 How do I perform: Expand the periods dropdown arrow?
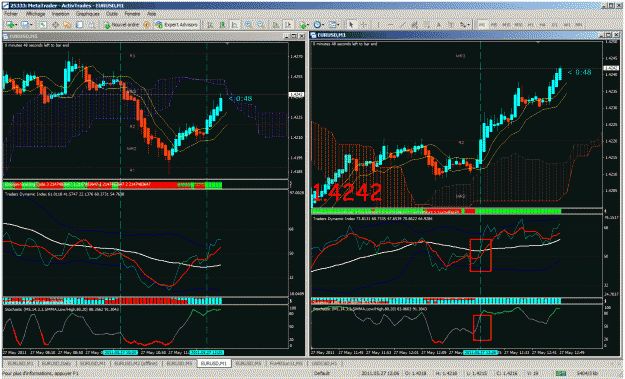(323, 25)
